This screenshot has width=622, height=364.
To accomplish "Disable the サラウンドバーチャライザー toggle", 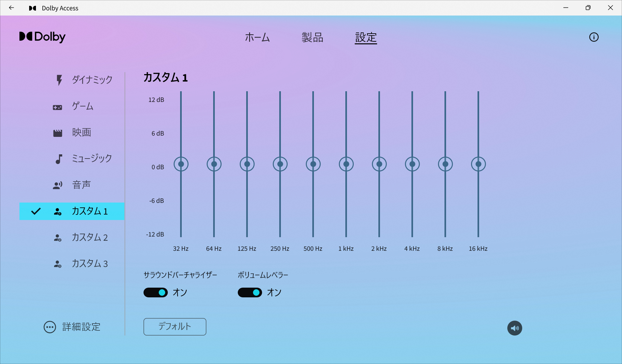I will pos(155,292).
